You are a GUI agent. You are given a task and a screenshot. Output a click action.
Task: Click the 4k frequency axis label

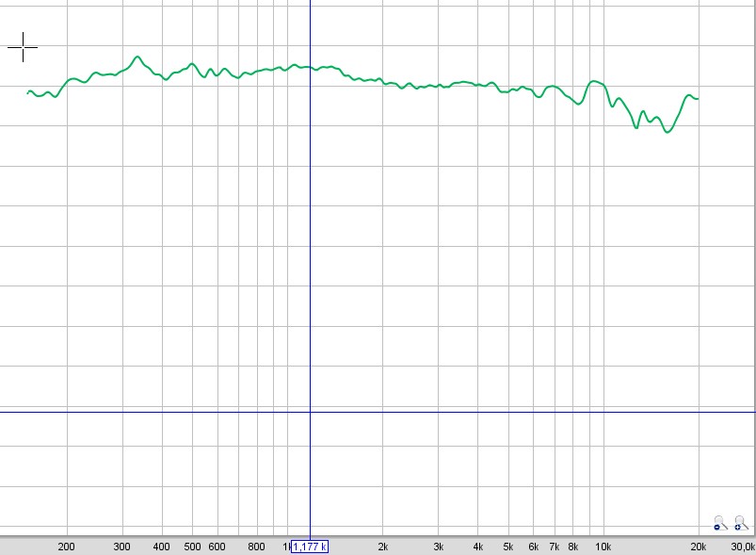click(x=478, y=547)
